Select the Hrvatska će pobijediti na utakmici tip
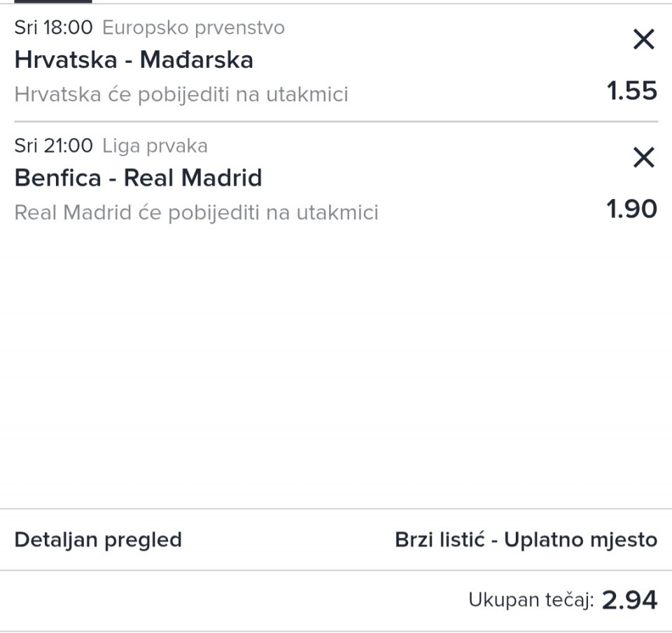The height and width of the screenshot is (633, 672). coord(181,95)
